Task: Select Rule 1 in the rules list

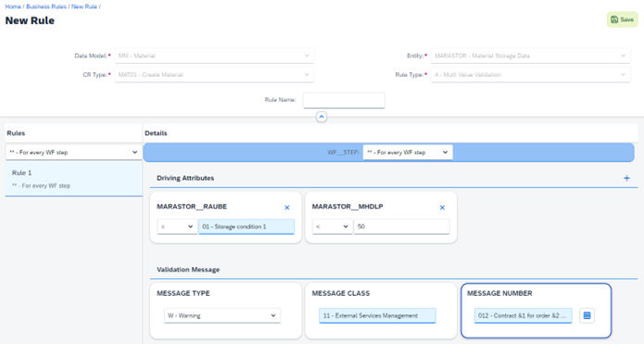Action: 73,179
